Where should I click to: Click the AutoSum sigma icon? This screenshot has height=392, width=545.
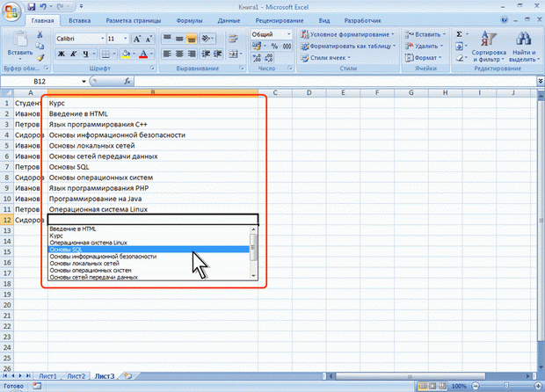pyautogui.click(x=459, y=34)
